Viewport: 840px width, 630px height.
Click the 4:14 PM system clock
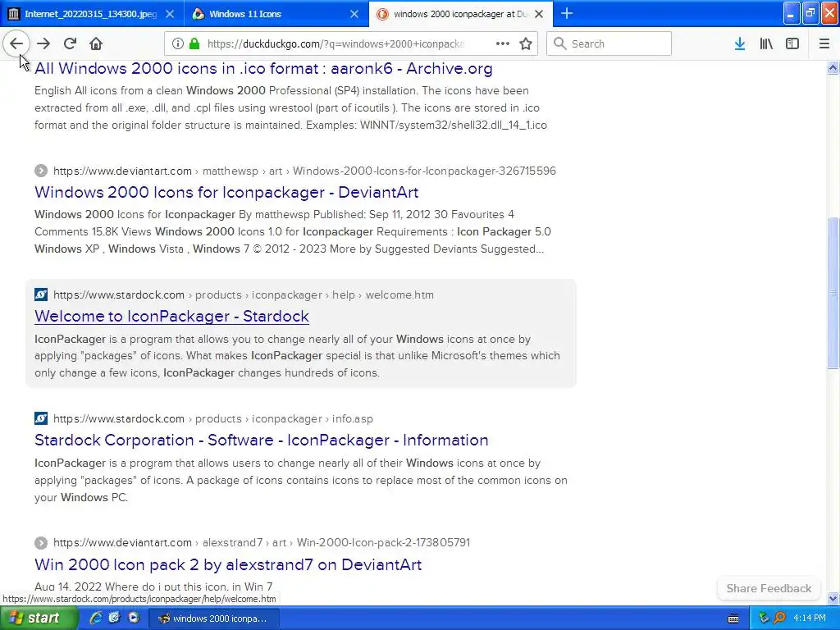click(x=810, y=619)
